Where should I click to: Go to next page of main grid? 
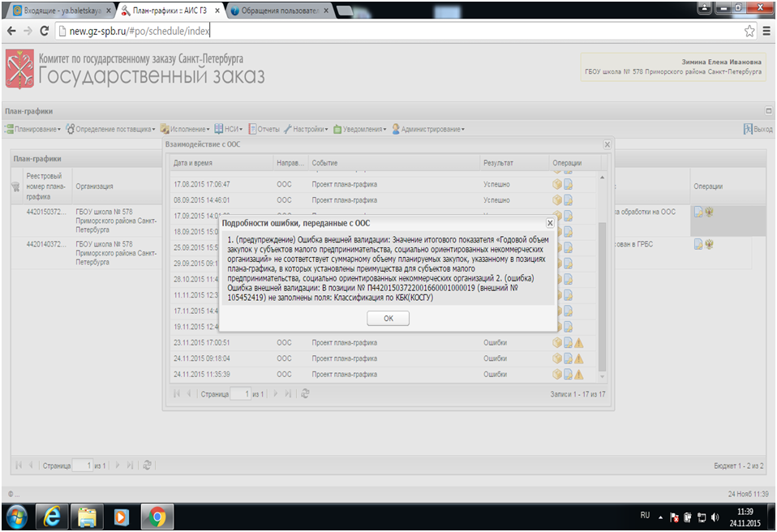tap(118, 466)
